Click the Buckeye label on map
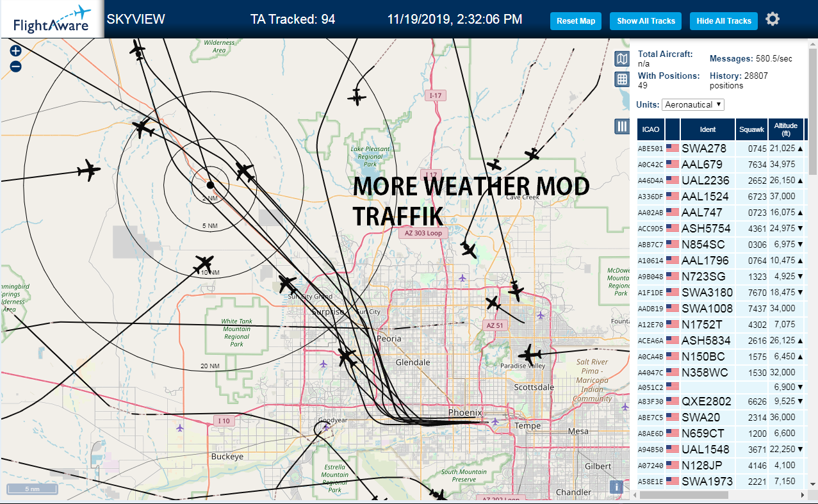The height and width of the screenshot is (504, 818). click(x=227, y=457)
